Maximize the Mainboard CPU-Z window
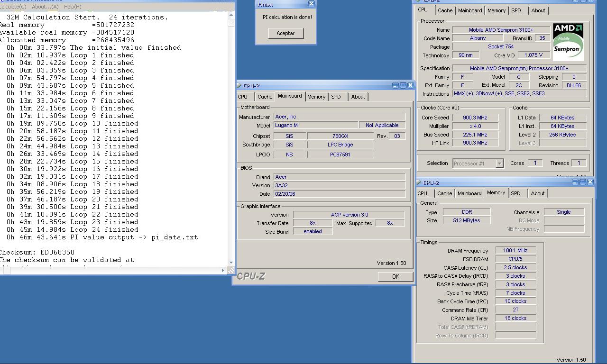 click(x=403, y=85)
